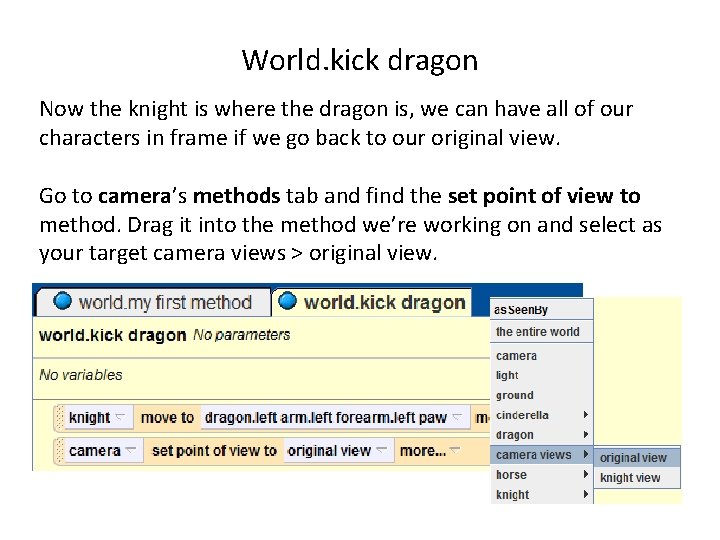Click the 'move to' method label
The height and width of the screenshot is (540, 720).
[167, 417]
